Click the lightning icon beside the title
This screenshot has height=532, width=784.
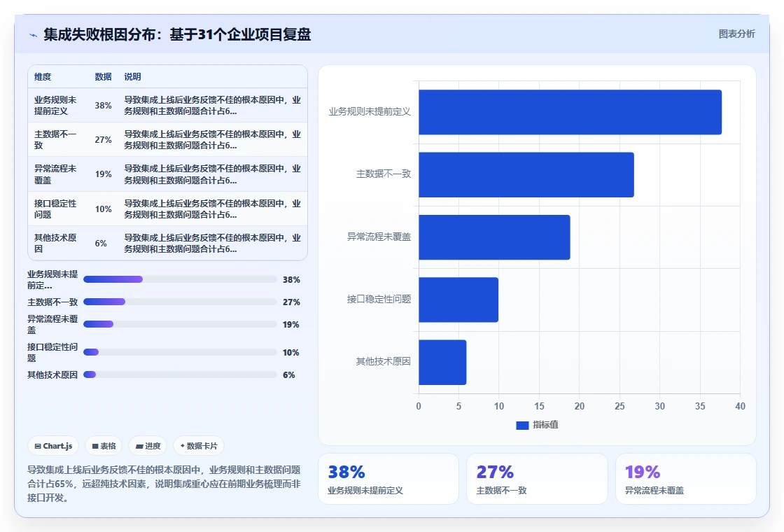[34, 35]
